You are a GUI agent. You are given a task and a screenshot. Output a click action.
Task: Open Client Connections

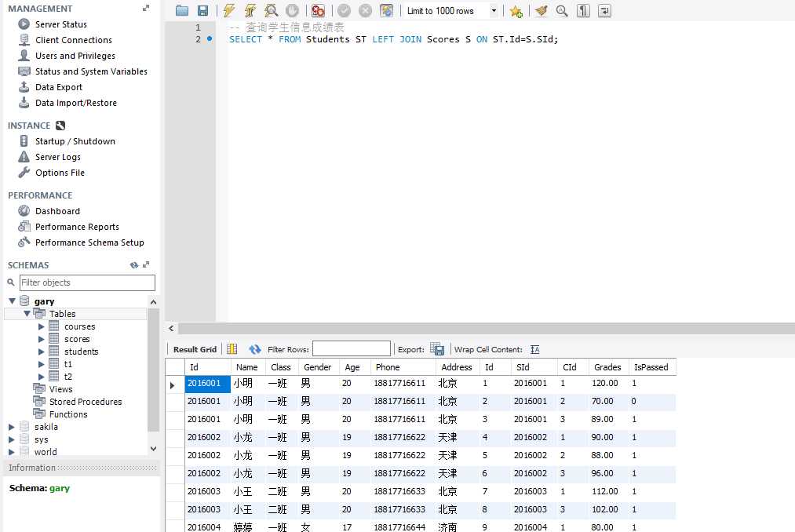coord(74,40)
